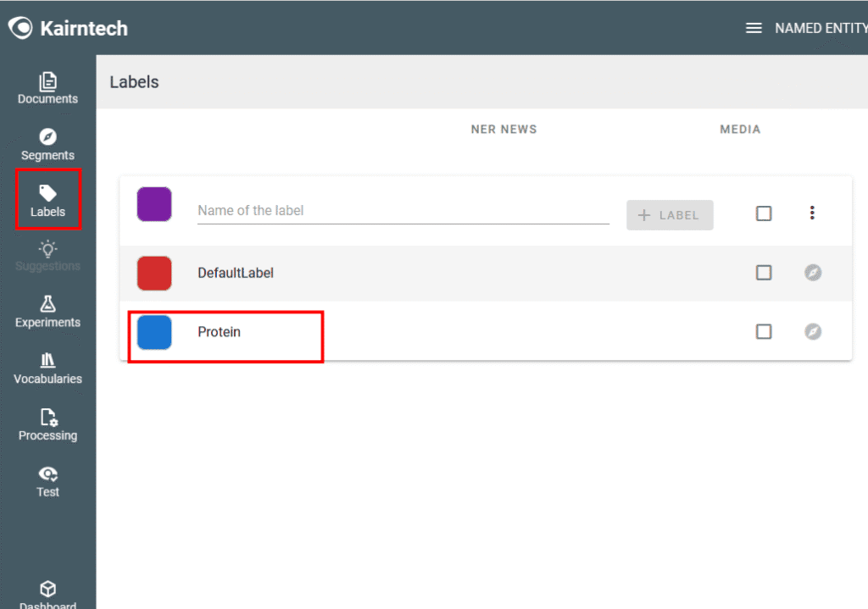Click compass icon in Protein row
868x609 pixels.
[x=812, y=331]
